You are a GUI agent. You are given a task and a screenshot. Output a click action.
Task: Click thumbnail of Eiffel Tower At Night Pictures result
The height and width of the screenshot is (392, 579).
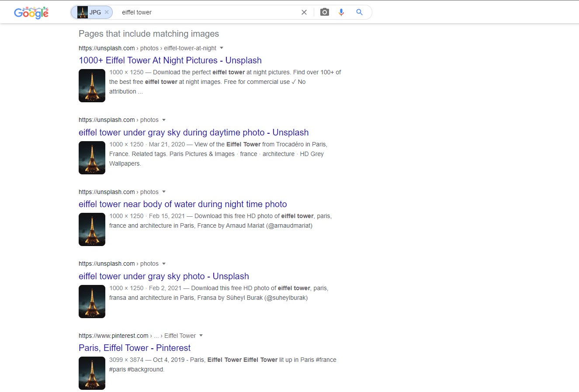point(92,86)
